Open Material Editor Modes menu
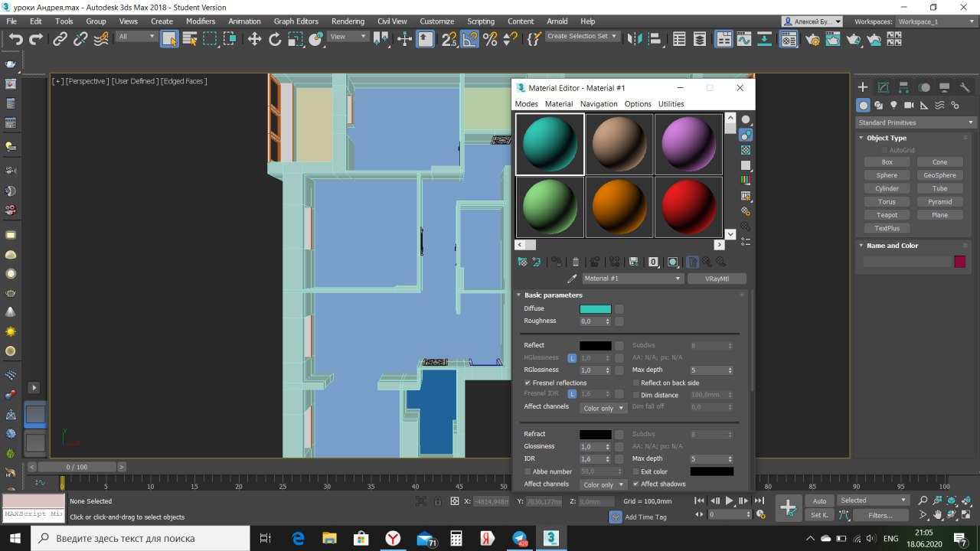Image resolution: width=980 pixels, height=551 pixels. (x=527, y=104)
